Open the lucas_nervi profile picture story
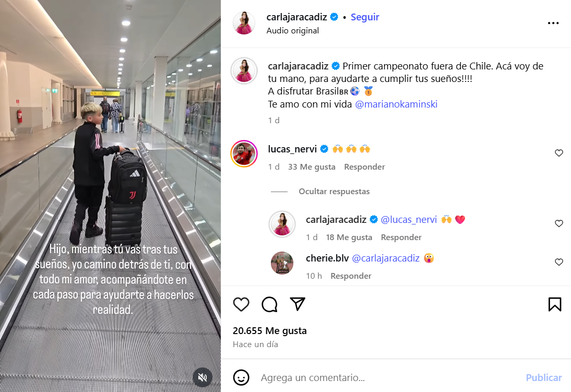 tap(244, 153)
